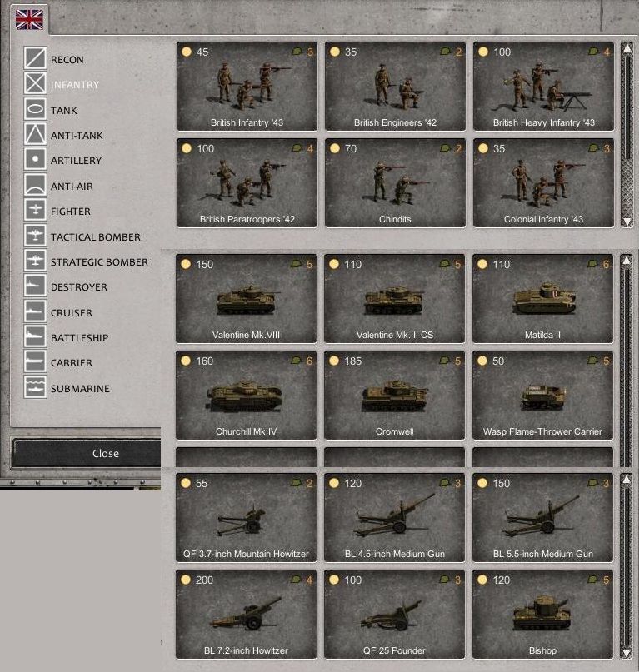Choose the British Paratroopers '42 unit card

point(247,182)
